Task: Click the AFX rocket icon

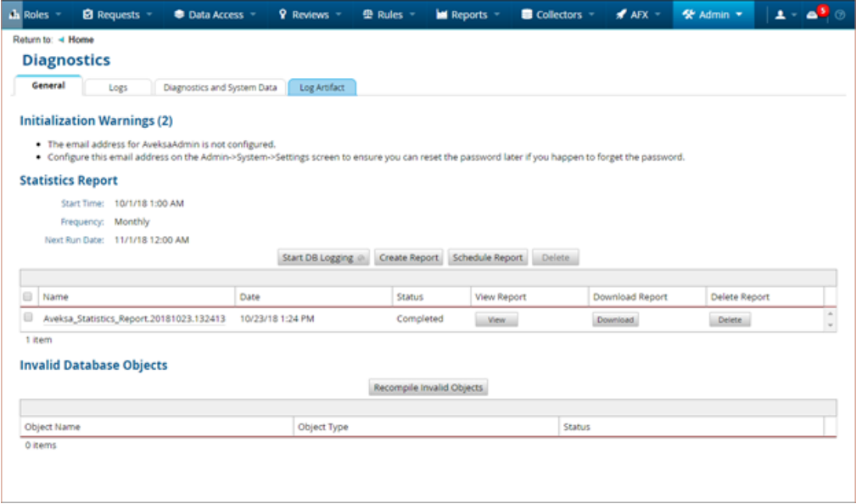Action: [x=622, y=14]
